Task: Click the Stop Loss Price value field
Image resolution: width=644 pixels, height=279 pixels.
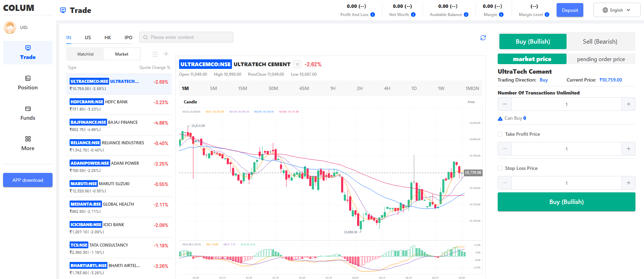Action: tap(567, 183)
